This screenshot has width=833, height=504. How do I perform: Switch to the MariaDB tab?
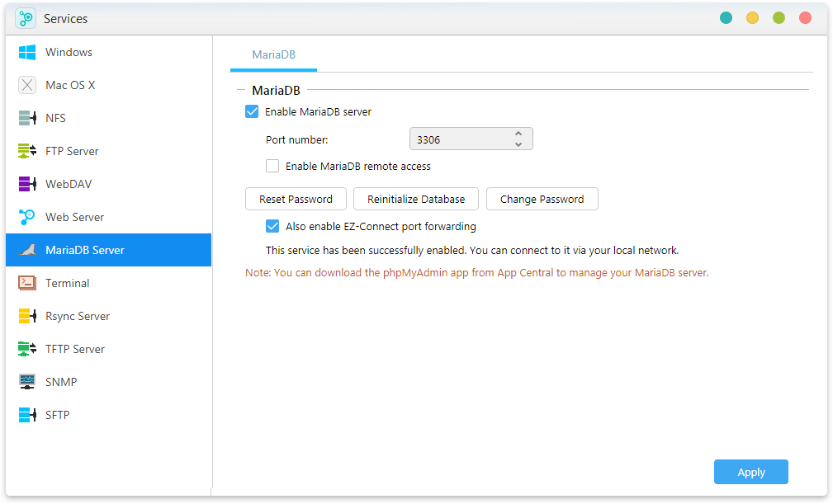(273, 54)
